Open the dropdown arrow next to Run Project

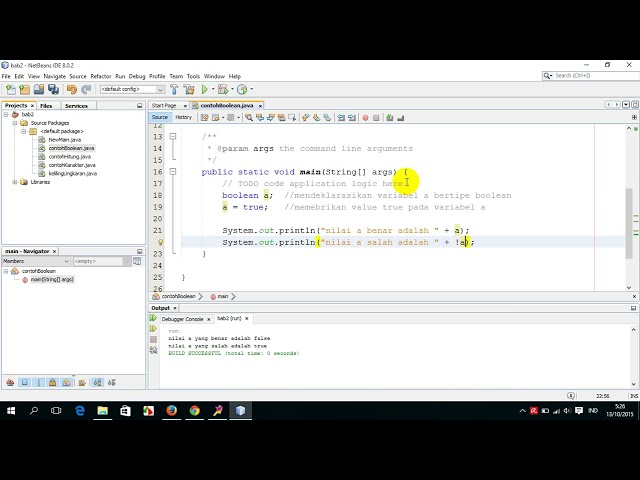213,89
